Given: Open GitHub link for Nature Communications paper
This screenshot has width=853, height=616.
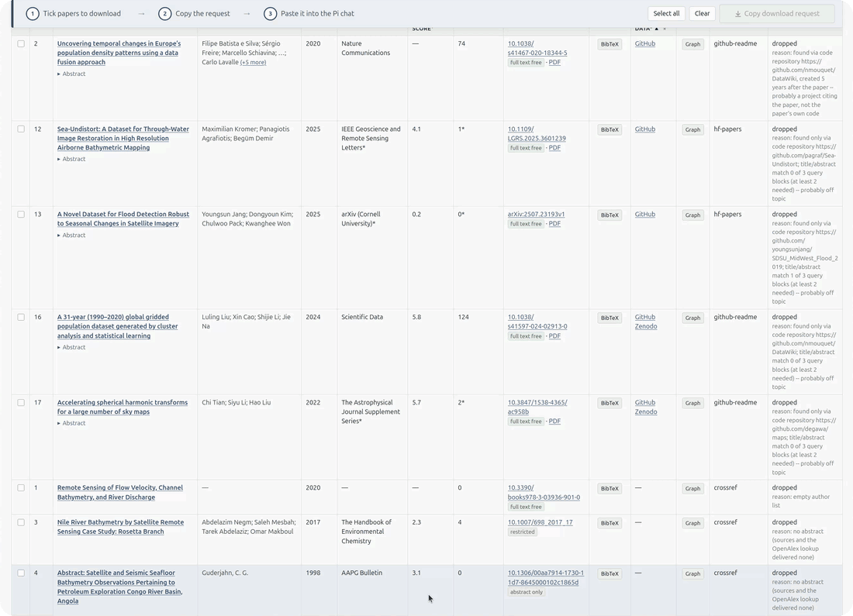Looking at the screenshot, I should (644, 43).
